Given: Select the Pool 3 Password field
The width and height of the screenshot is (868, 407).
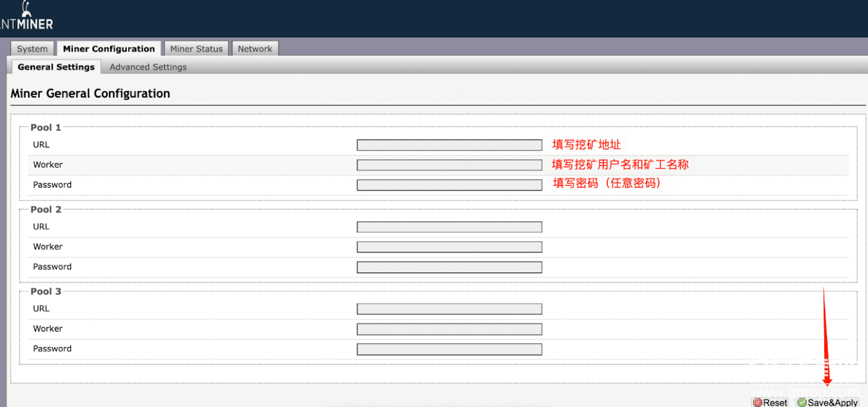Looking at the screenshot, I should pos(449,349).
